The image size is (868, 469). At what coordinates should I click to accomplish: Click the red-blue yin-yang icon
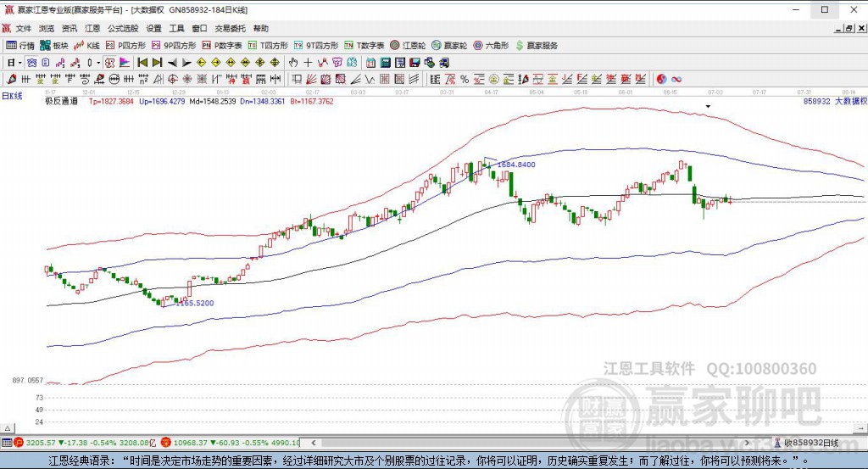(661, 79)
